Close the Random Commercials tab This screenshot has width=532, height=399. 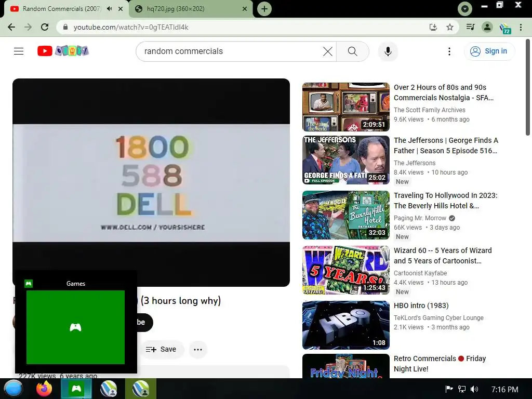coord(121,9)
